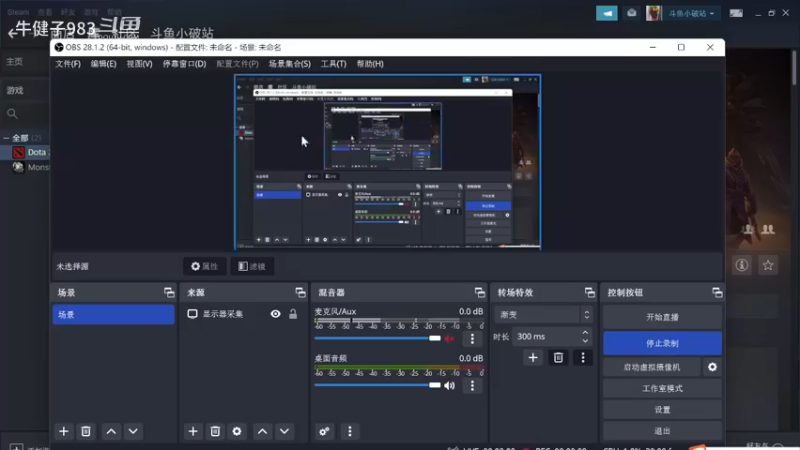Click the 开始直播 button
The image size is (800, 450).
(x=662, y=317)
